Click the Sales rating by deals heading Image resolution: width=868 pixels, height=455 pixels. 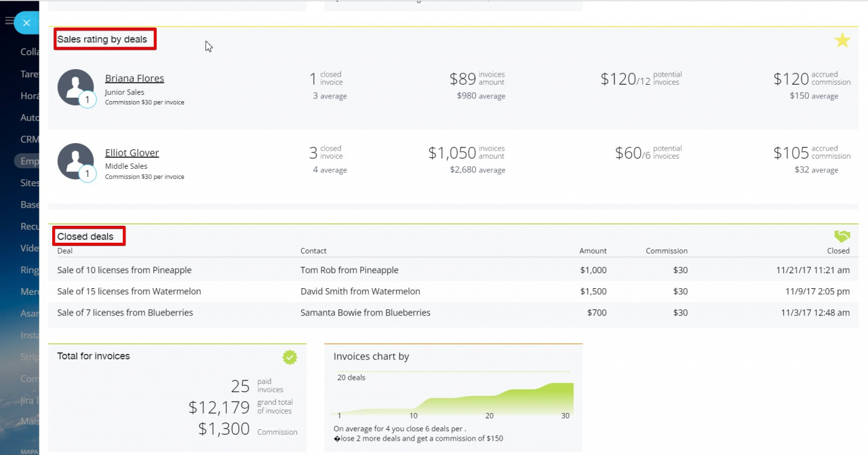point(102,39)
